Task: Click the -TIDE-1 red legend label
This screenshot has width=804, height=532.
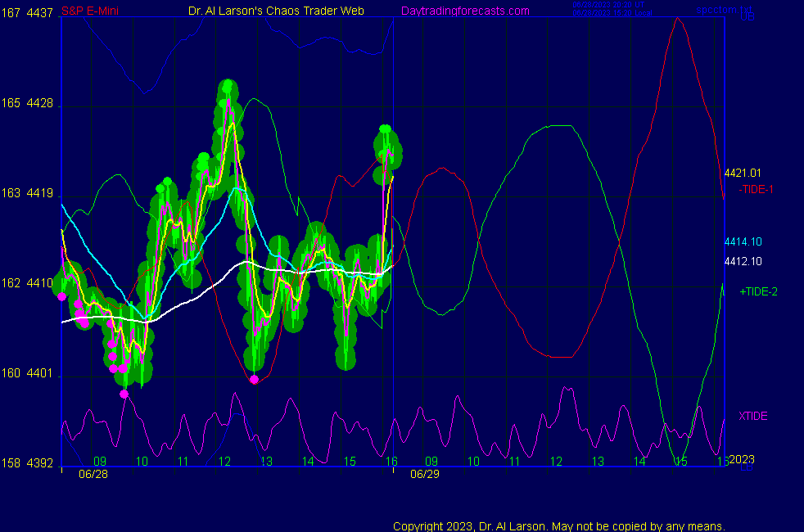Action: (x=756, y=190)
